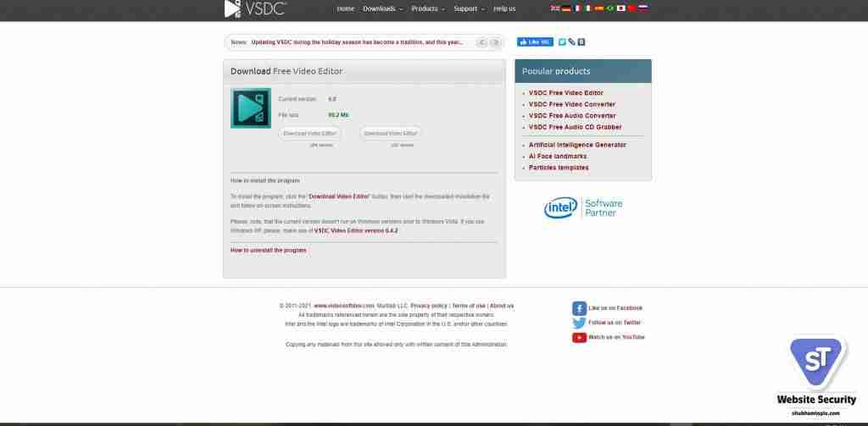Open VSDC Free Audio CD Grabber link

tap(576, 127)
